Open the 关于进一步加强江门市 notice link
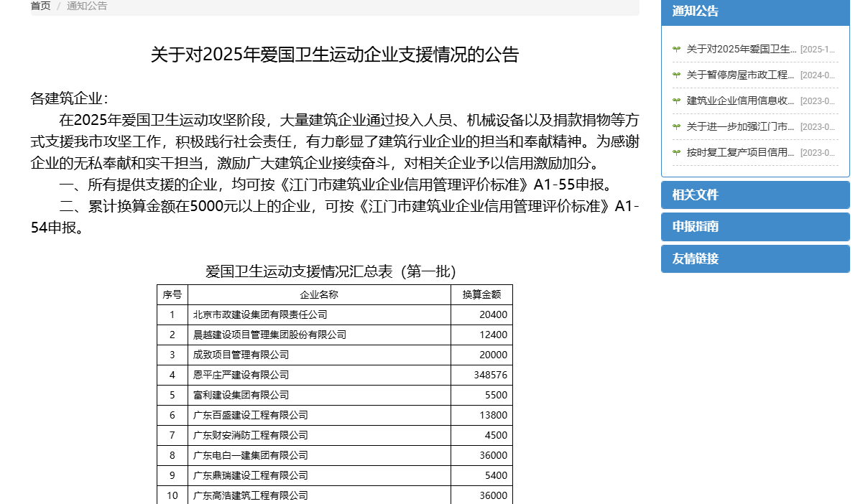This screenshot has height=504, width=863. (742, 126)
